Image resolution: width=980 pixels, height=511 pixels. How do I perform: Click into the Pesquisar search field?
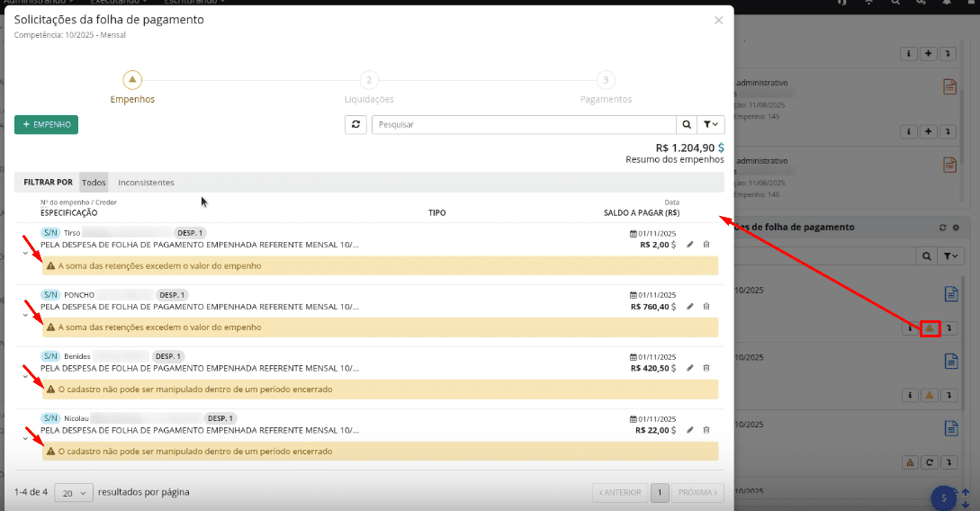524,125
